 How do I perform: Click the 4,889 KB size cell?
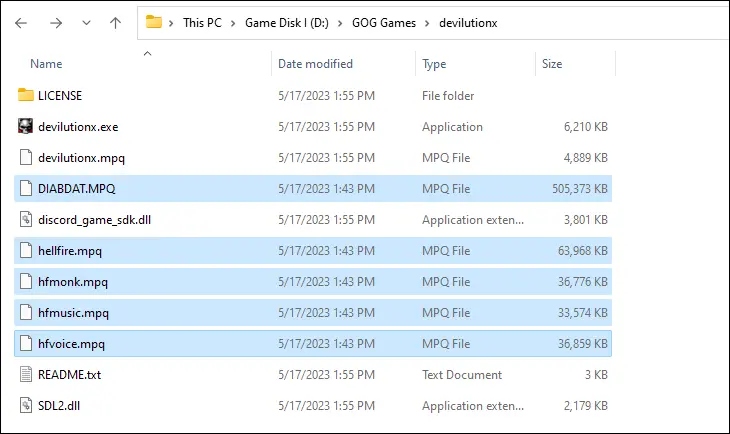(x=586, y=158)
